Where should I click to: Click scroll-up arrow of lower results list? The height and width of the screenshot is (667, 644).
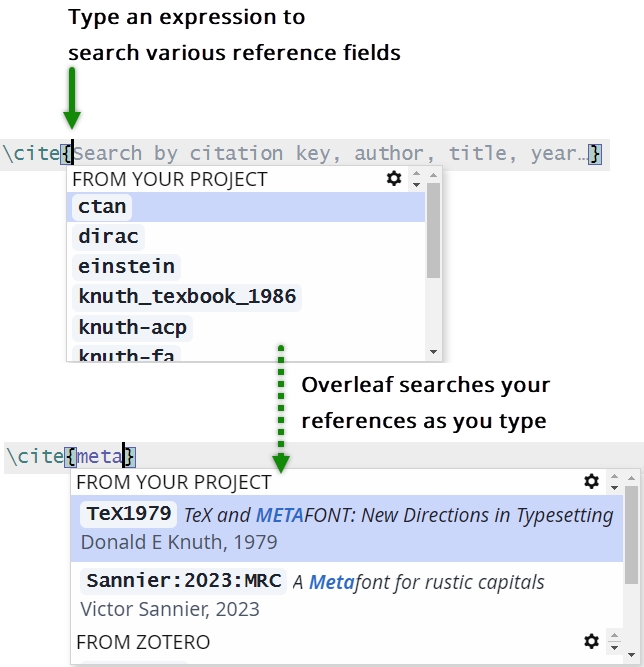(x=631, y=478)
